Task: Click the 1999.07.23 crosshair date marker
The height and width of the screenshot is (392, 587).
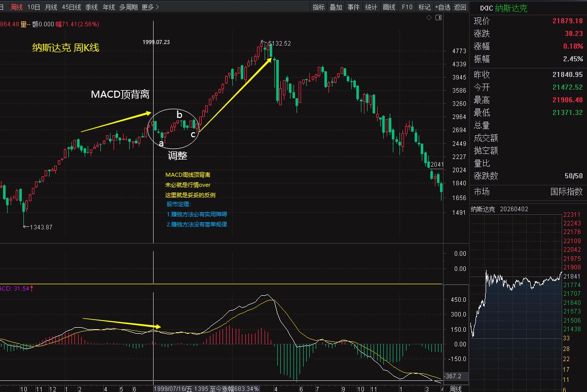Action: [156, 42]
